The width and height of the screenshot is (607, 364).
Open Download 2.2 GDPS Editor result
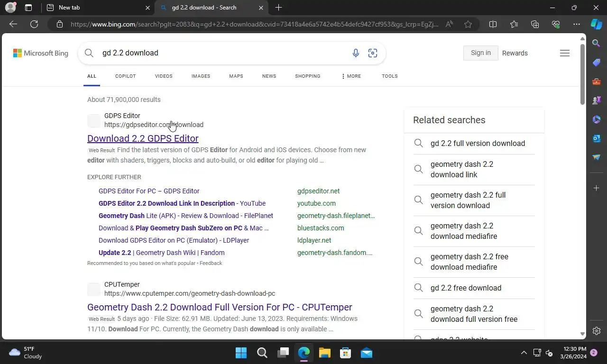[x=143, y=138]
